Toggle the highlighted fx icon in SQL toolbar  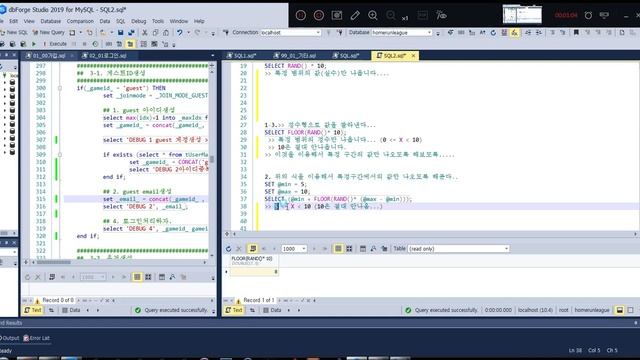[x=514, y=32]
